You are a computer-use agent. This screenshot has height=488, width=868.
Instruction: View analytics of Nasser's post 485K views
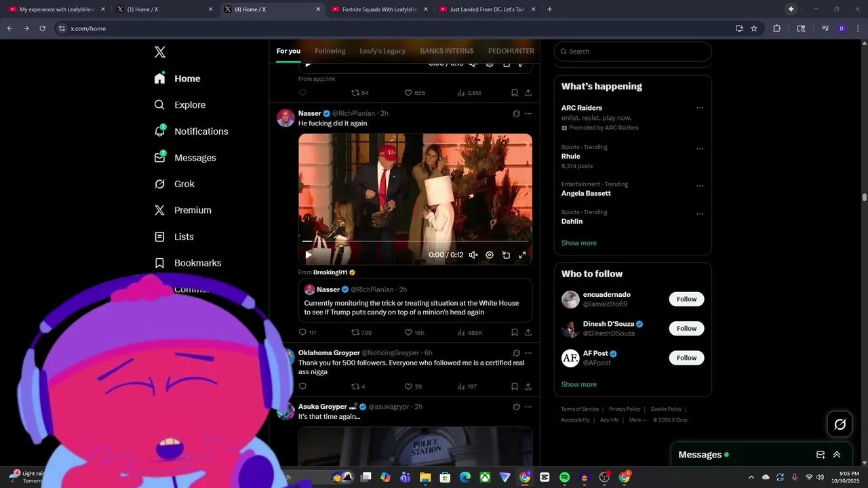point(470,333)
